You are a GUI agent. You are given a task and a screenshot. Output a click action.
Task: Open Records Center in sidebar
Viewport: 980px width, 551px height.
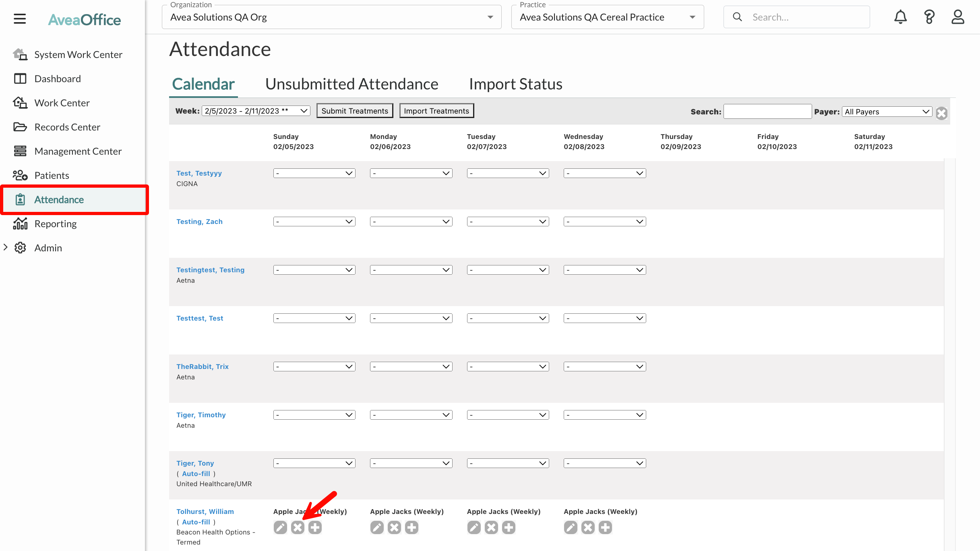click(73, 127)
